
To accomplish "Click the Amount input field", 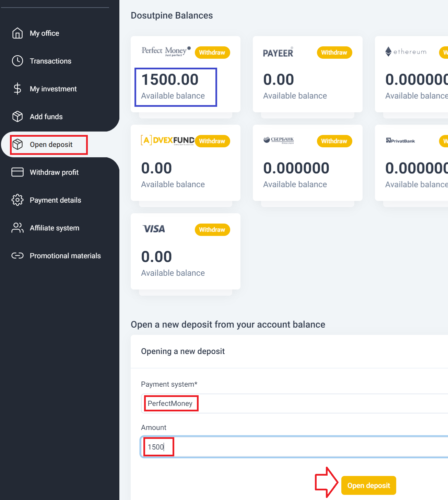I will point(294,447).
